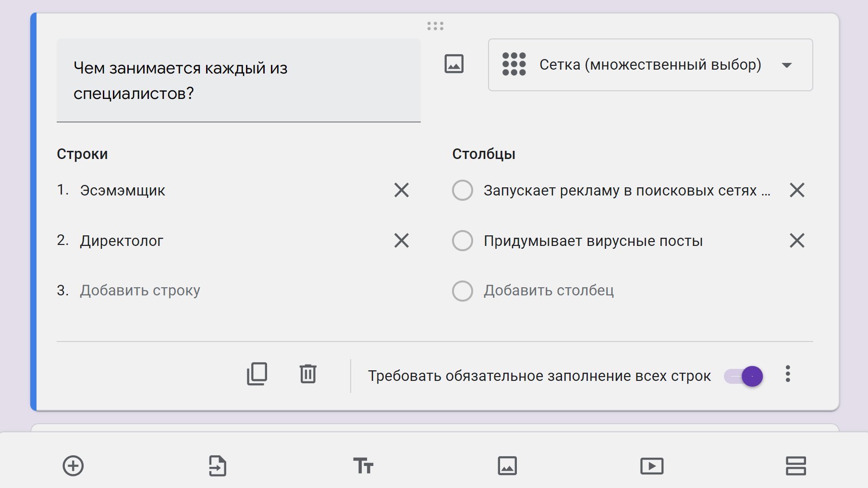The width and height of the screenshot is (868, 488).
Task: Duplicate the question with the copy icon
Action: click(x=257, y=374)
